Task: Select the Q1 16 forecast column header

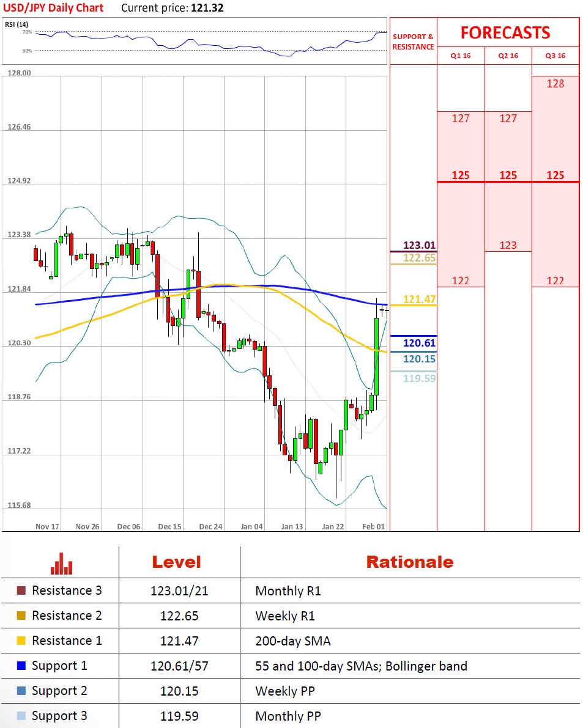Action: coord(461,56)
